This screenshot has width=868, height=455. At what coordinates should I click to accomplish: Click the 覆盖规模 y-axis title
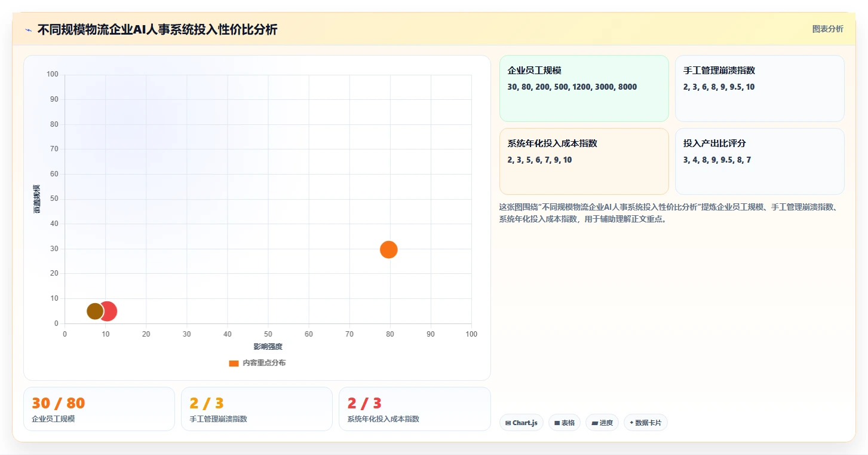click(37, 199)
